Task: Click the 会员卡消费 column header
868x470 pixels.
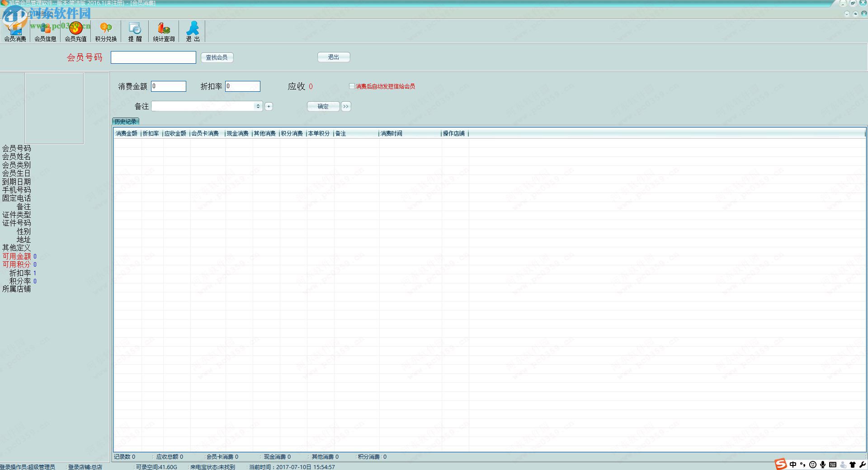Action: pyautogui.click(x=207, y=133)
